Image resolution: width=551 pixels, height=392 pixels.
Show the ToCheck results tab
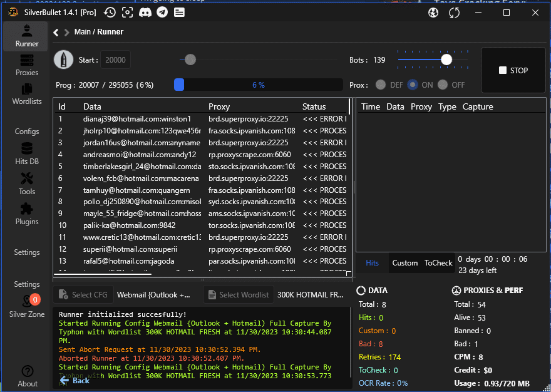(x=438, y=263)
